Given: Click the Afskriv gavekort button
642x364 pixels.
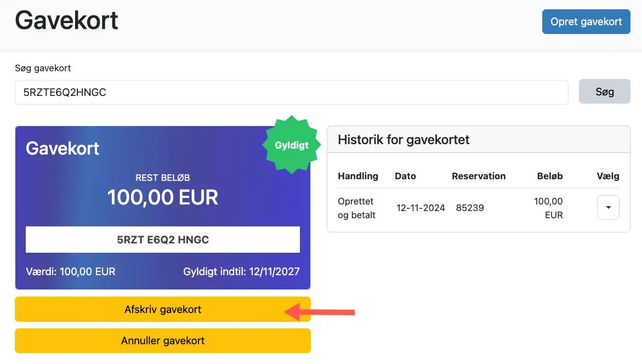Looking at the screenshot, I should 162,309.
